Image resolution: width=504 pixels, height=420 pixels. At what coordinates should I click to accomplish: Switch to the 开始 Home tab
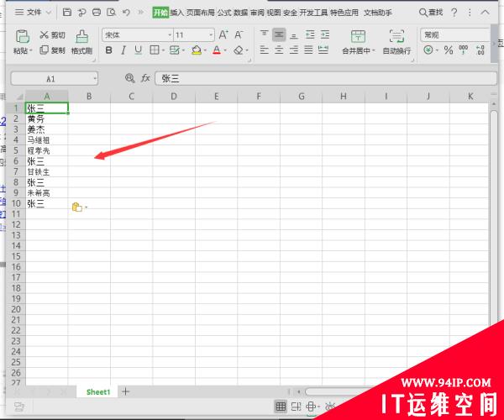[x=160, y=13]
